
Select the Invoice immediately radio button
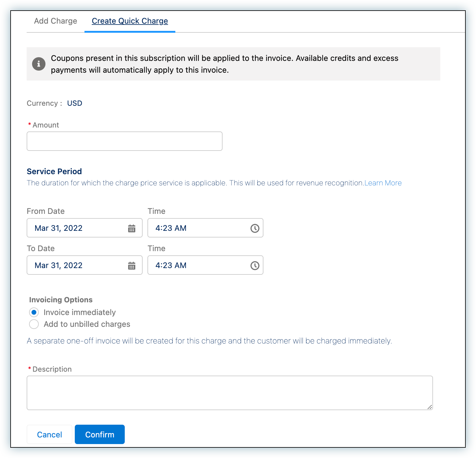34,312
